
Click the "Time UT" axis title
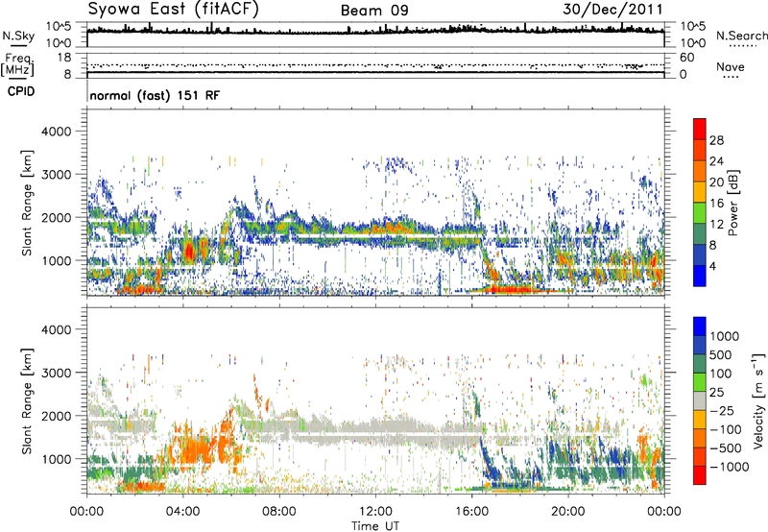point(375,526)
